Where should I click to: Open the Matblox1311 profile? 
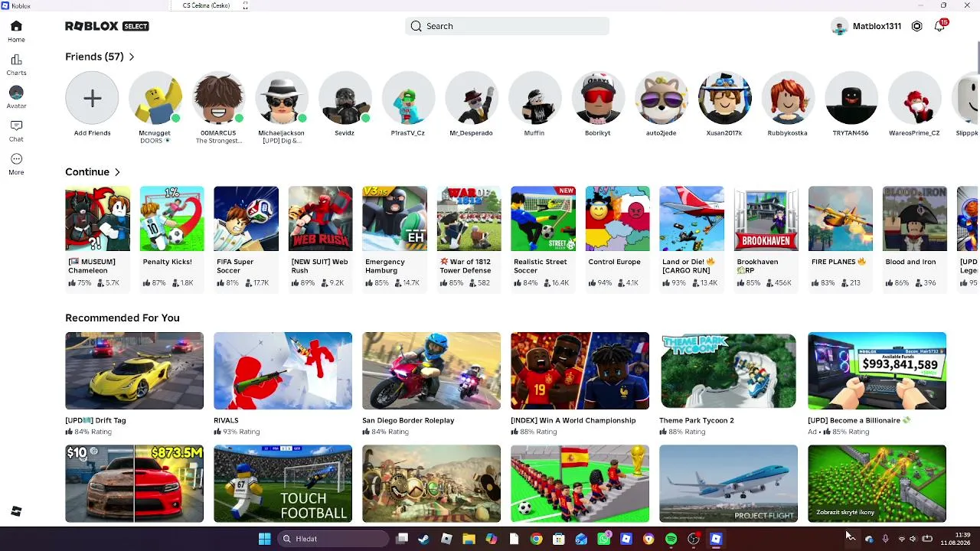tap(866, 26)
